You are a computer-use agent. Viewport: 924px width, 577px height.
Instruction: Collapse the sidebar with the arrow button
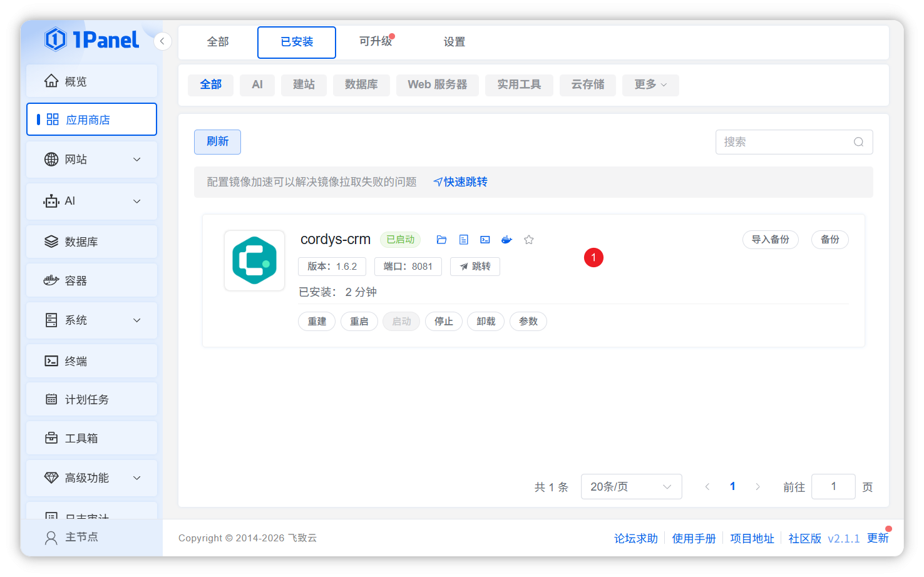coord(162,41)
